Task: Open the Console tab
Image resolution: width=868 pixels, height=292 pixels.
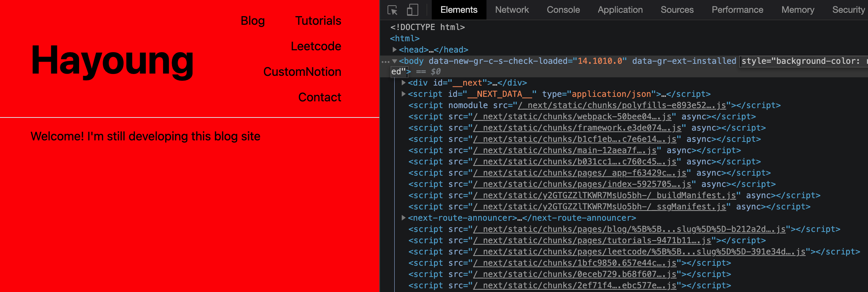Action: (563, 10)
